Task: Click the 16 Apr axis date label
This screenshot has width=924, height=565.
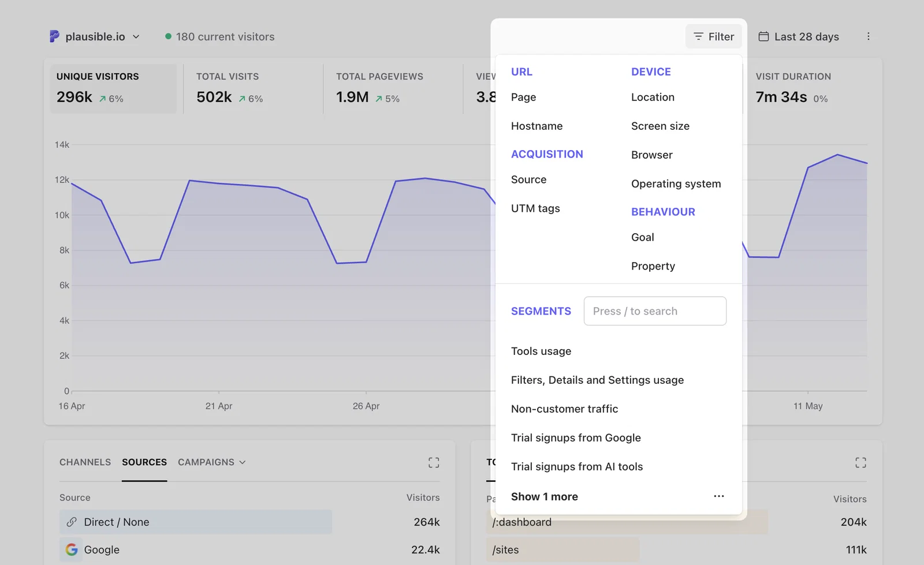Action: click(x=72, y=406)
